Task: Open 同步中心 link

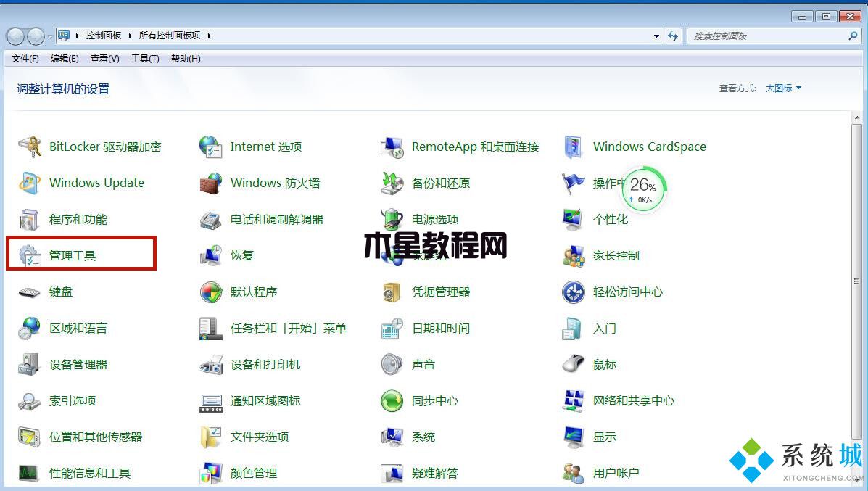Action: point(435,401)
